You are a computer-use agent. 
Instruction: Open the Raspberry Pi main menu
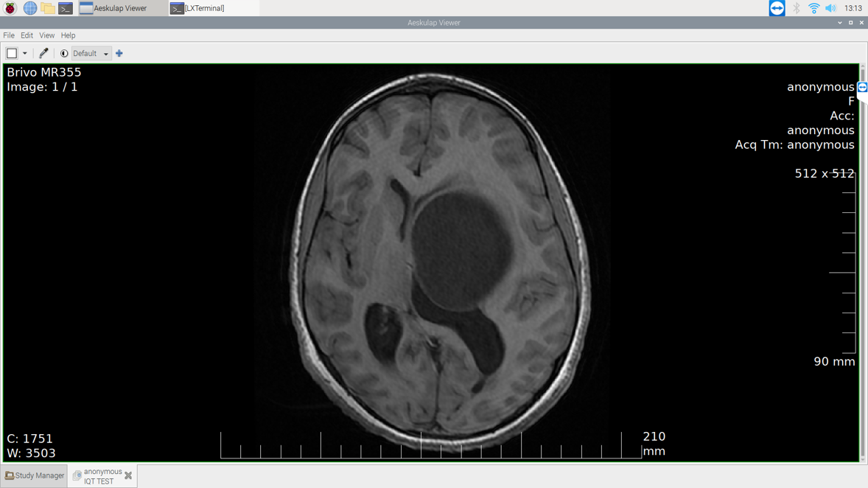10,8
